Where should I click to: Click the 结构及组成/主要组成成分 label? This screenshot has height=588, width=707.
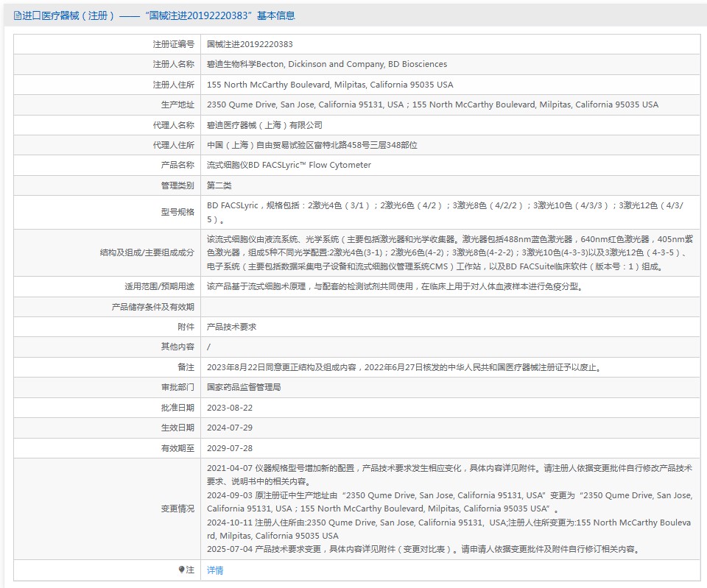pos(147,252)
